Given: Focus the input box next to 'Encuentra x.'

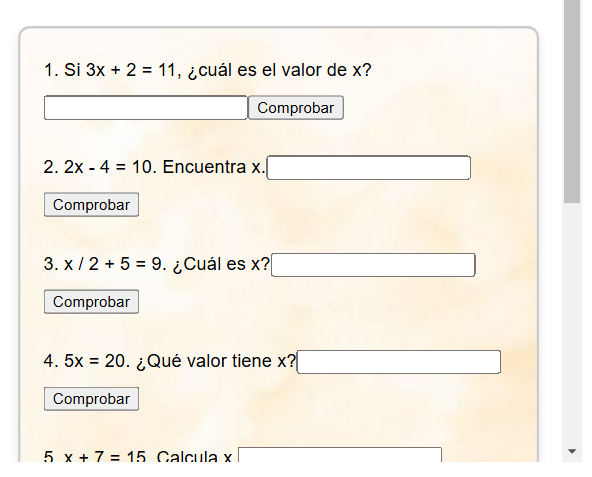Looking at the screenshot, I should pyautogui.click(x=368, y=167).
